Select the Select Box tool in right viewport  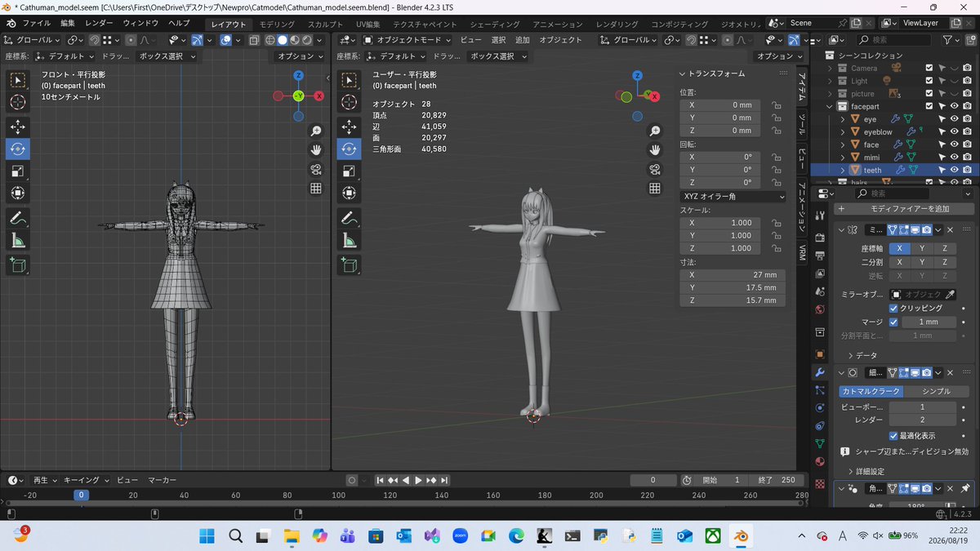pos(349,79)
